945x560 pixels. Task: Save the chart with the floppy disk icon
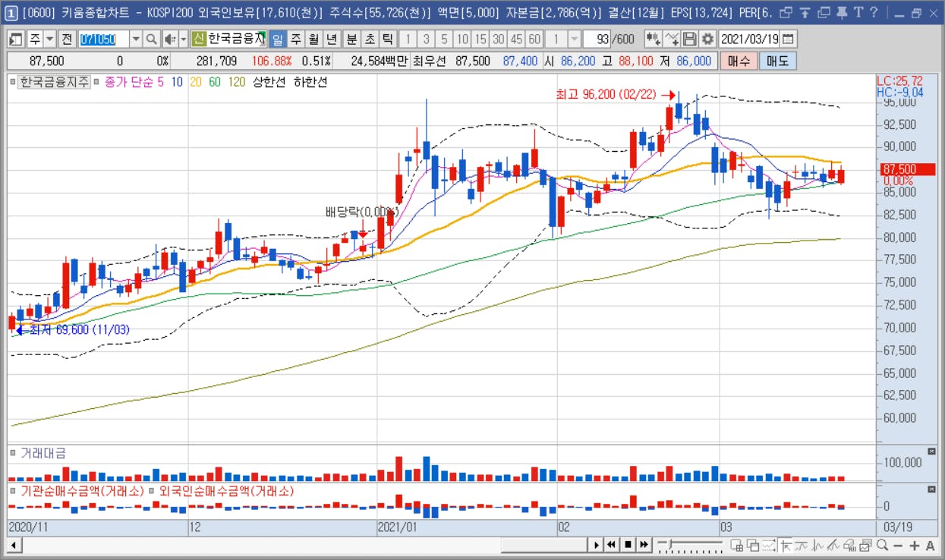[690, 39]
